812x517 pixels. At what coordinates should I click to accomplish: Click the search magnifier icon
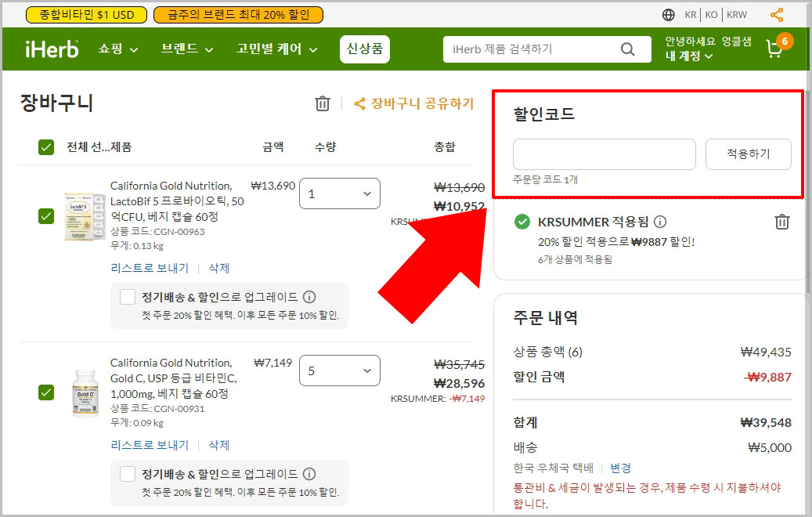pyautogui.click(x=627, y=49)
